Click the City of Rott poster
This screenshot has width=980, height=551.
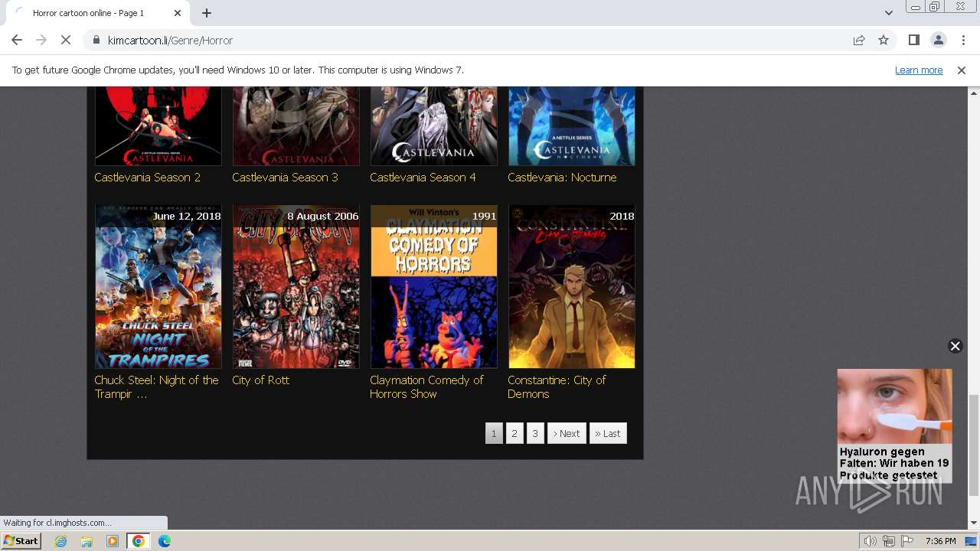tap(296, 286)
